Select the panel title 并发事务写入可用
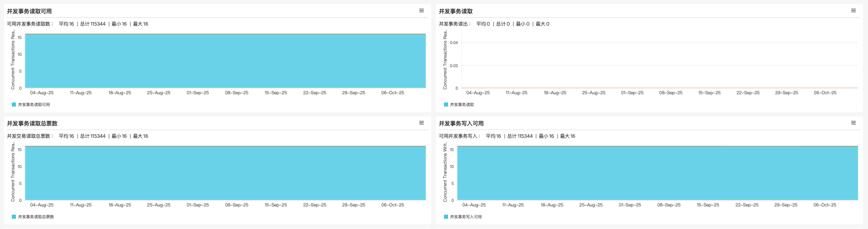 pyautogui.click(x=461, y=123)
